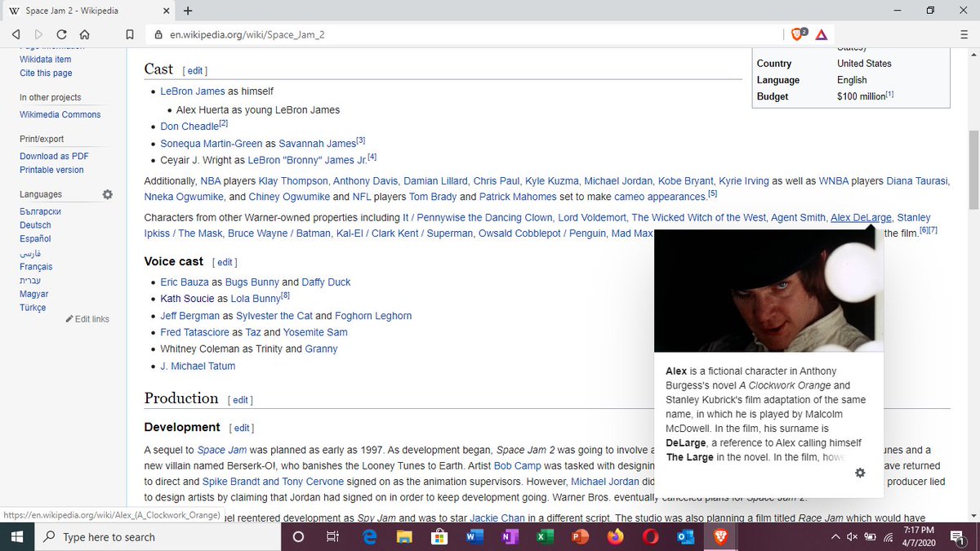This screenshot has width=980, height=551.
Task: Open page preview settings gear
Action: tap(860, 473)
